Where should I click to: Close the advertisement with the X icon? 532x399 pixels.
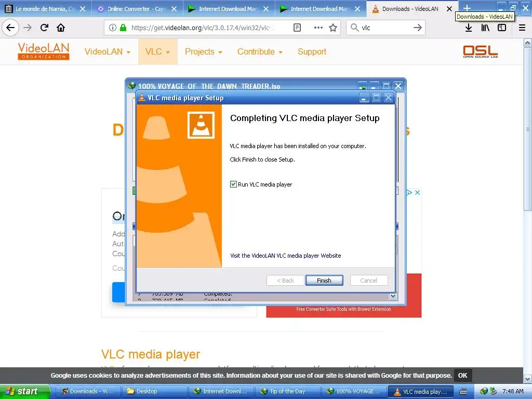pyautogui.click(x=417, y=192)
